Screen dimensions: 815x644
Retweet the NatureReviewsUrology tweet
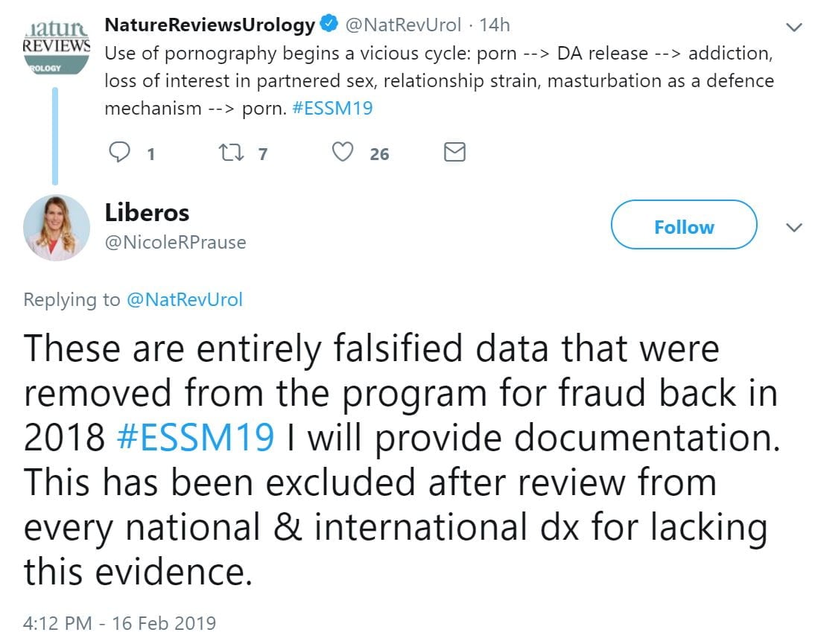[x=226, y=153]
